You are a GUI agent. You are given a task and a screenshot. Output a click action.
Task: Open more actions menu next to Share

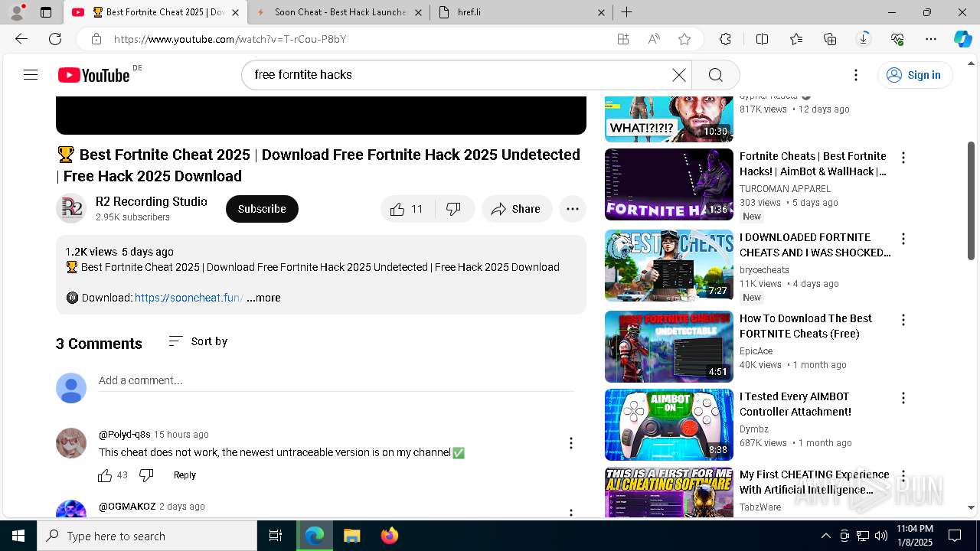coord(573,209)
